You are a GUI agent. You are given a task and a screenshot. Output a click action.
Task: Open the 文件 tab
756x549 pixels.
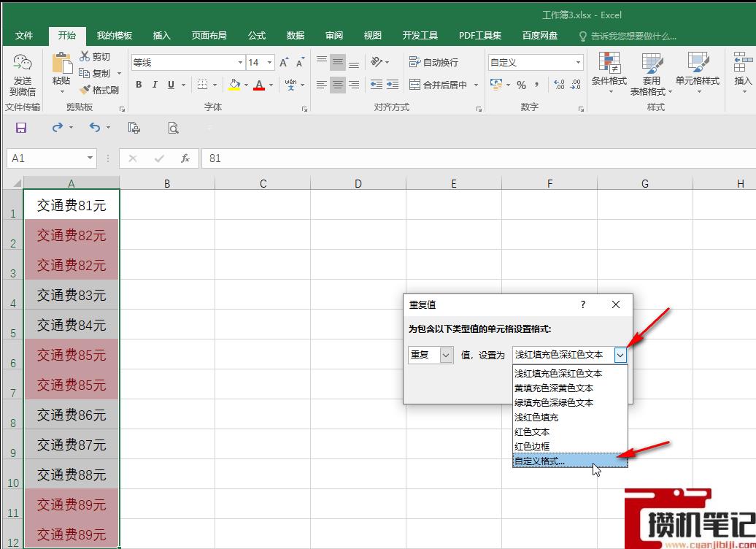coord(23,35)
